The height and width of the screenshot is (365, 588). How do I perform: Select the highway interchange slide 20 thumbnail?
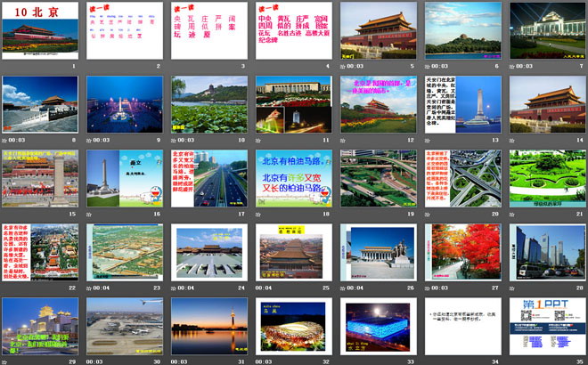pos(462,178)
